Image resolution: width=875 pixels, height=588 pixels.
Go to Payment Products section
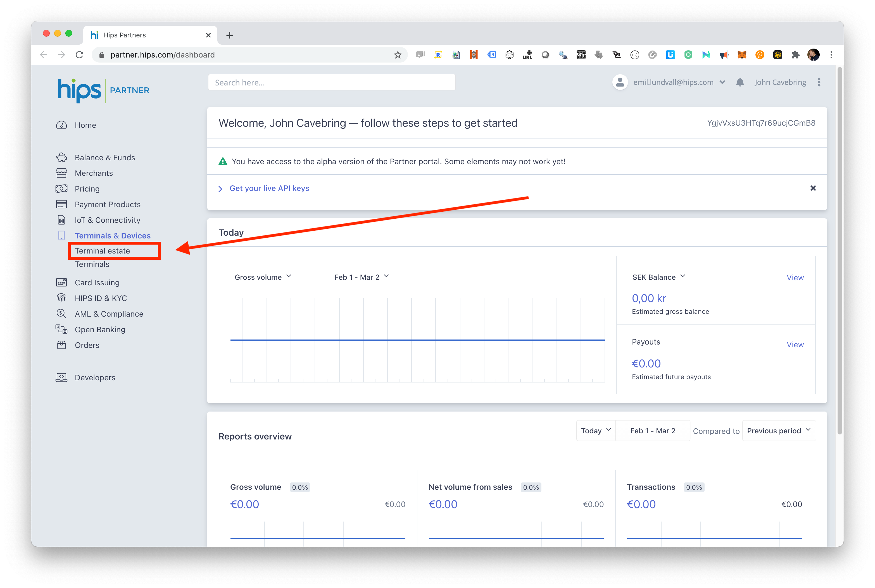(x=108, y=204)
